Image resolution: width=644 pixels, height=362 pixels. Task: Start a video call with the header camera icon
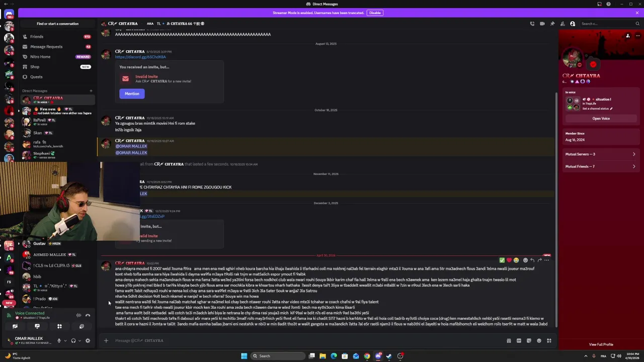(x=542, y=24)
